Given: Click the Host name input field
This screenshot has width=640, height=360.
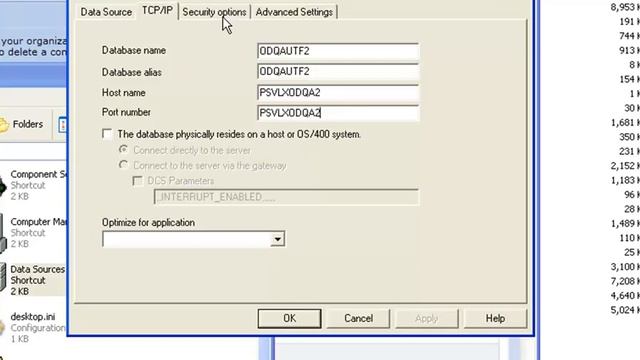Looking at the screenshot, I should [338, 93].
